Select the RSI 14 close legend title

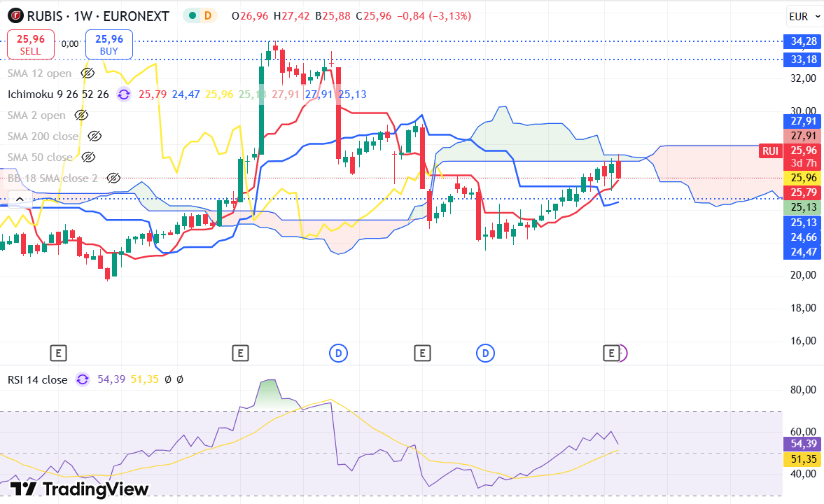(37, 379)
